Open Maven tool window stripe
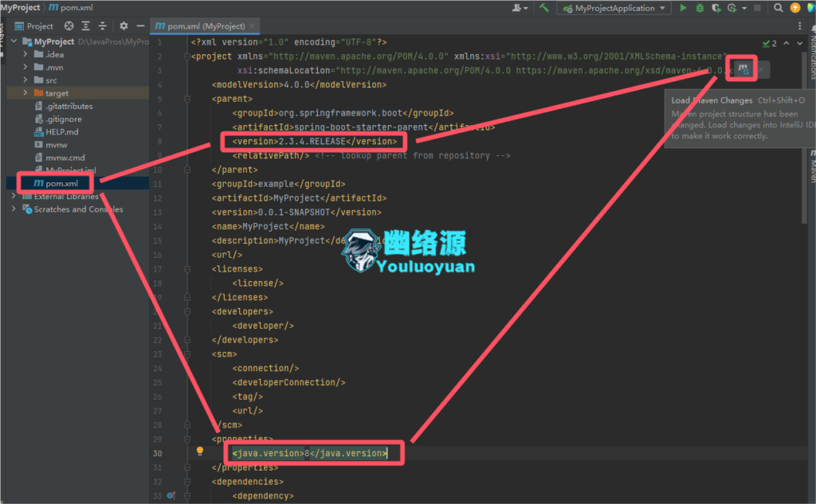 pyautogui.click(x=812, y=167)
